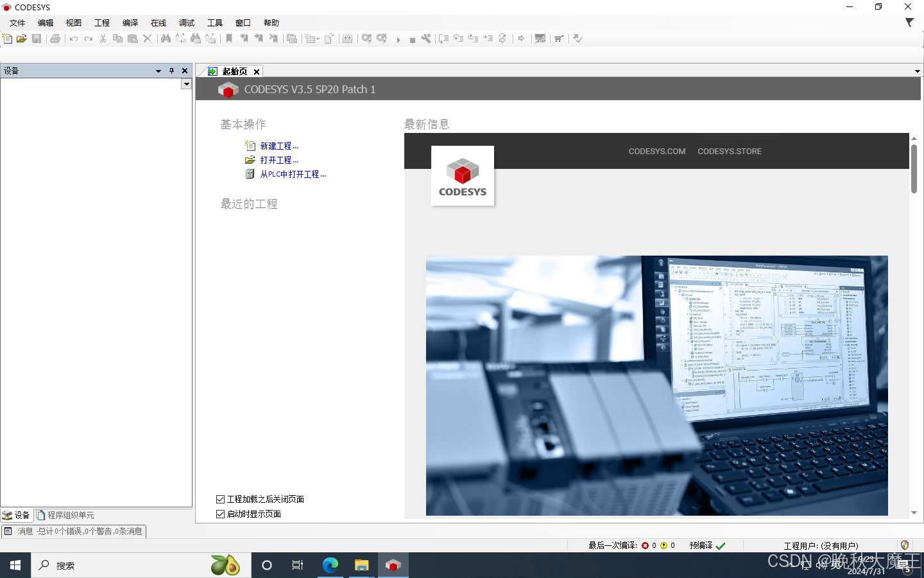924x578 pixels.
Task: Open the dropdown inside the device tree pane
Action: 186,84
